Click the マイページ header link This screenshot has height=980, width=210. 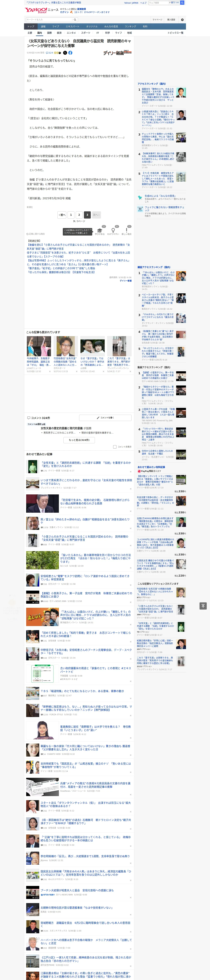click(x=157, y=20)
